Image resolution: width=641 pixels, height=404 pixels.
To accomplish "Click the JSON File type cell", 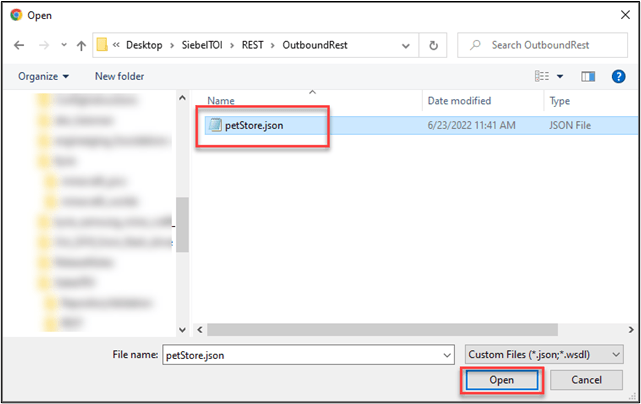I will point(570,125).
